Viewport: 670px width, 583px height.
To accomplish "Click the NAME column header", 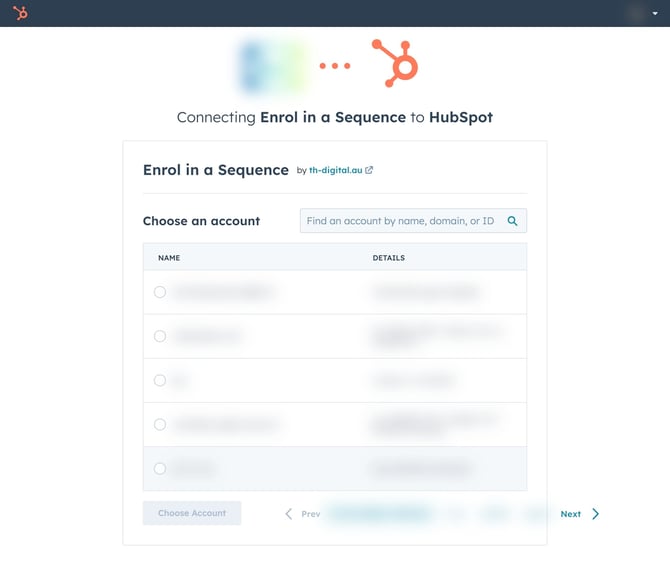I will point(169,258).
